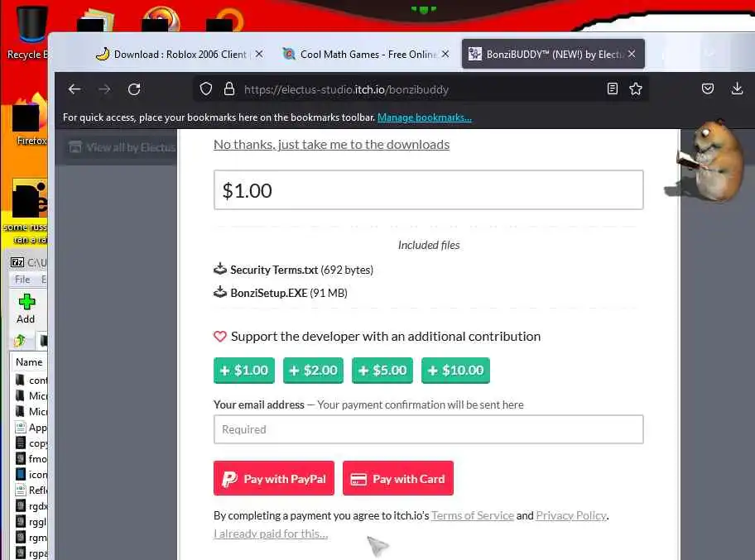Click the heart icon next to Support the developer
The image size is (755, 560).
(220, 337)
